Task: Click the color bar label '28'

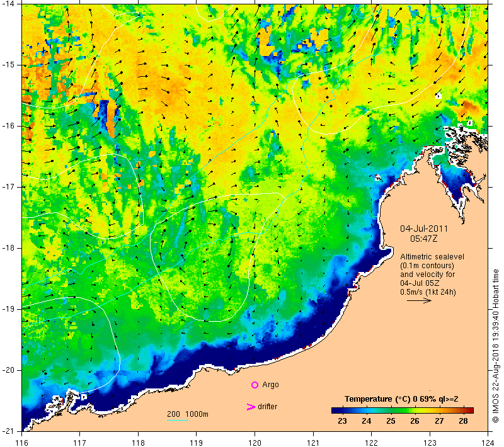Action: [463, 421]
